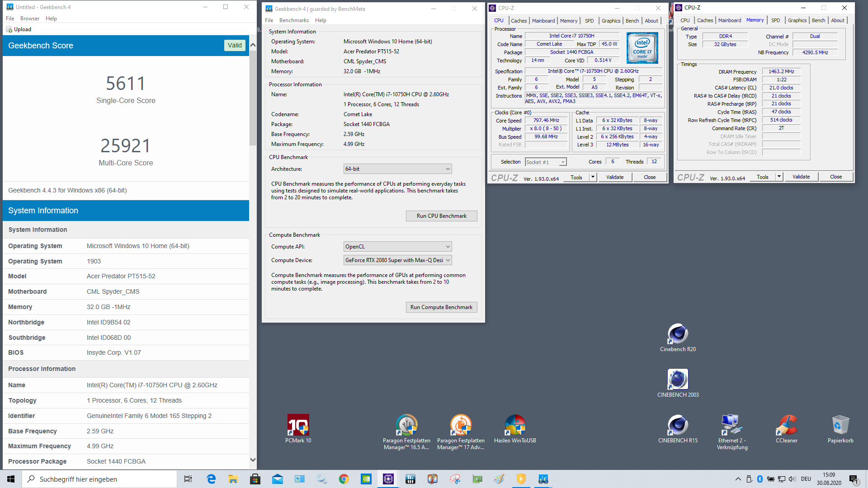Open the Architecture 64-bit dropdown
The width and height of the screenshot is (868, 488).
(398, 169)
